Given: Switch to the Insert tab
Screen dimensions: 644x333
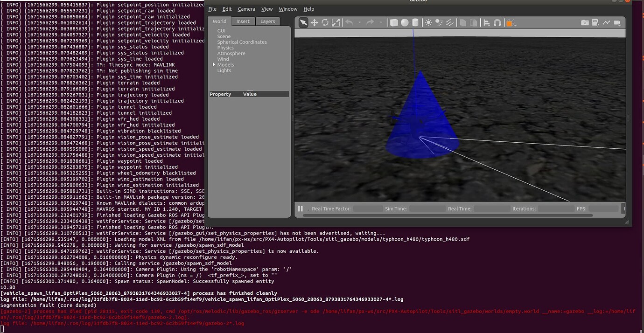Looking at the screenshot, I should tap(243, 21).
